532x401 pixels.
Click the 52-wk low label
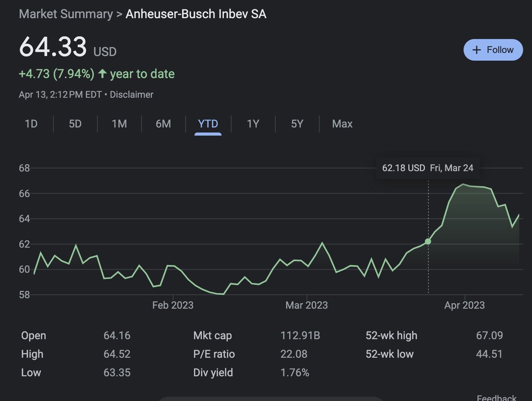390,354
